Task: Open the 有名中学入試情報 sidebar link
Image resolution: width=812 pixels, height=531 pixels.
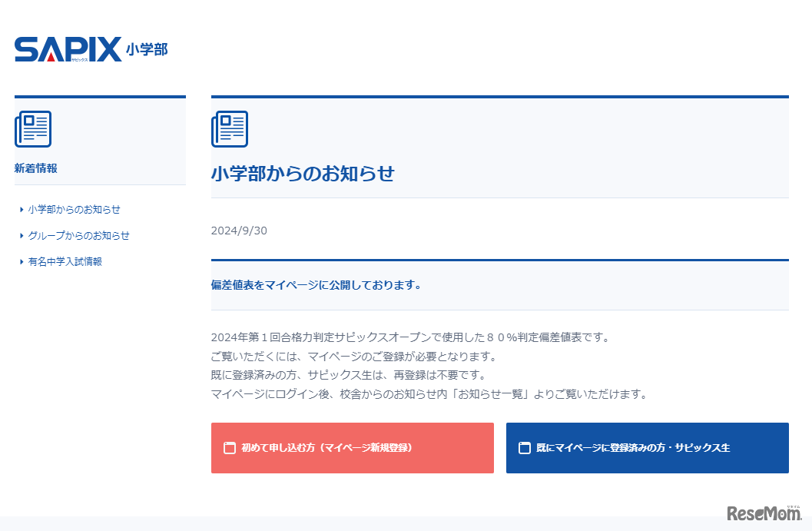Action: (65, 261)
